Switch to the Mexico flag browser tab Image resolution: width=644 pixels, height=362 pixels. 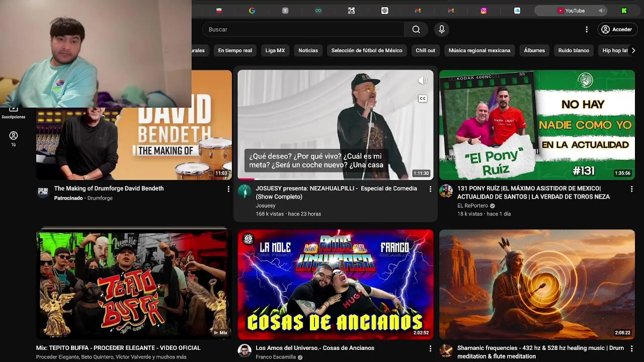[219, 11]
